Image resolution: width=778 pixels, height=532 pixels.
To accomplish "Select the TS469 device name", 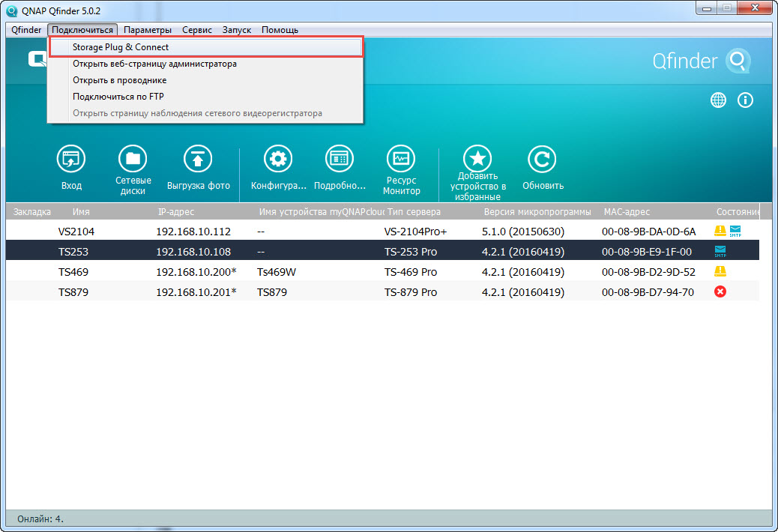I will coord(73,272).
